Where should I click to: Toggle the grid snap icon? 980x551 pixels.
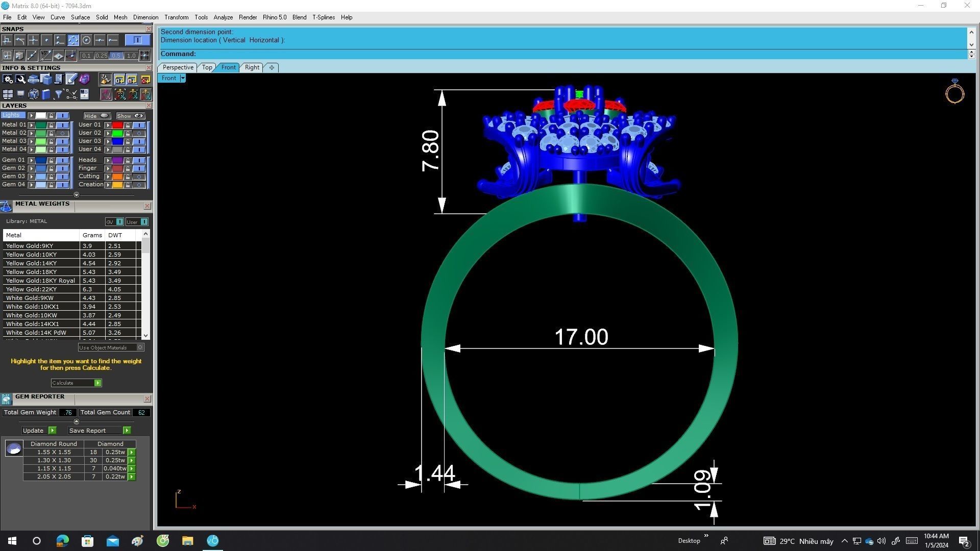pyautogui.click(x=145, y=56)
